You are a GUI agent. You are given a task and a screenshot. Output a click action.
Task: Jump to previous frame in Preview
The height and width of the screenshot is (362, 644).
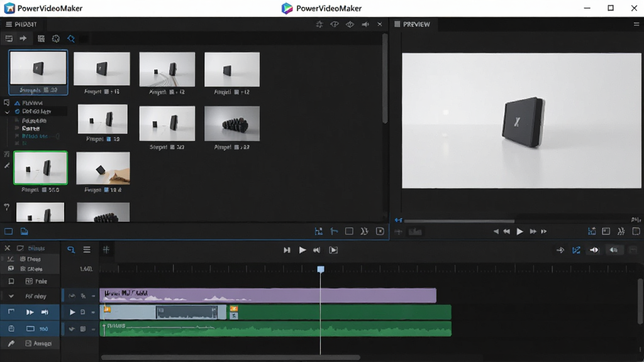[x=496, y=231]
